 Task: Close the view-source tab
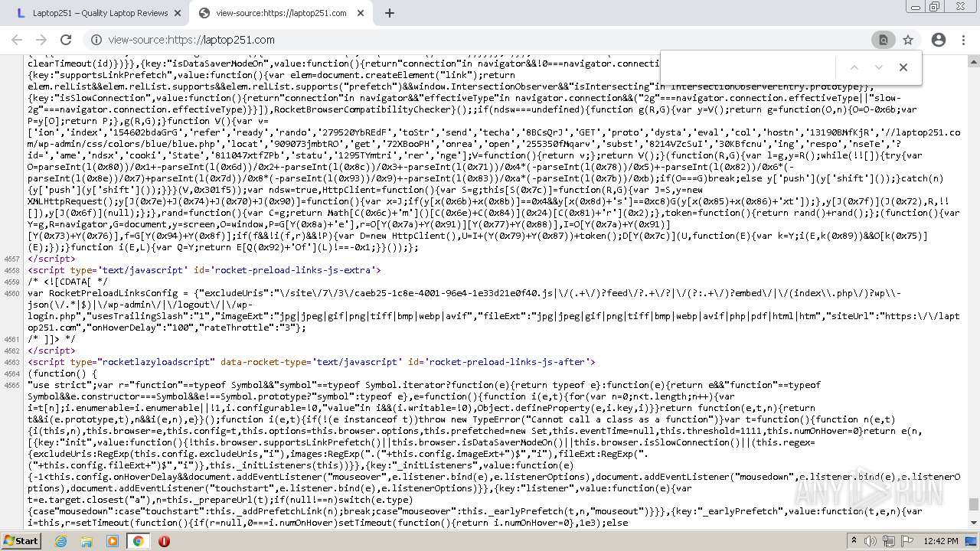(360, 13)
